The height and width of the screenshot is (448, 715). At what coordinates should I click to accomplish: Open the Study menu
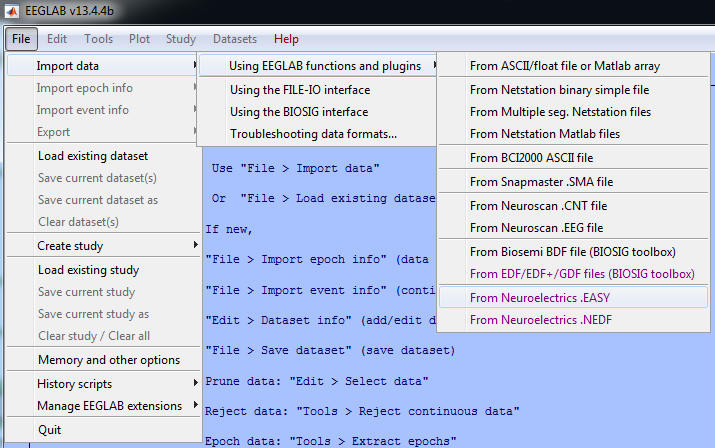pos(181,39)
